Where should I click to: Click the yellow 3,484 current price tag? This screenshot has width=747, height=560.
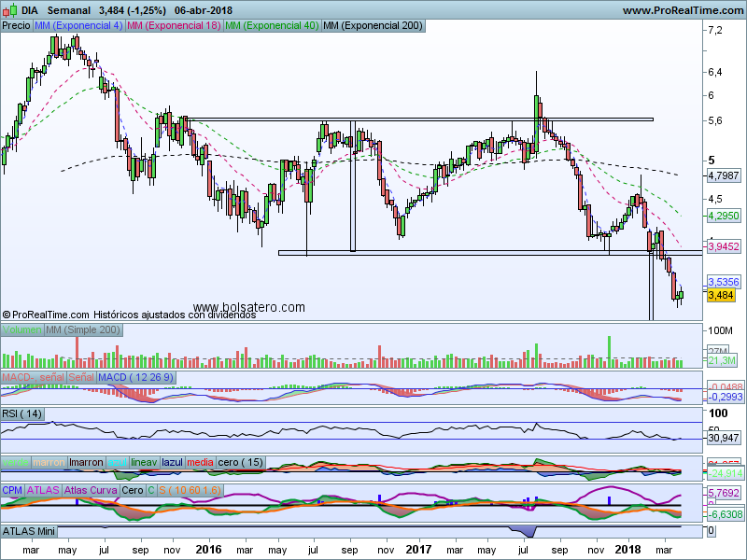pyautogui.click(x=721, y=296)
